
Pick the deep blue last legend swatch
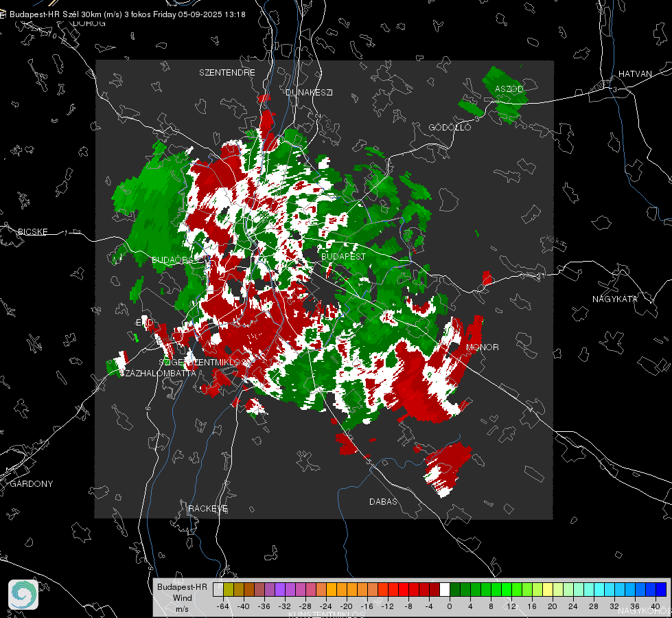coord(661,590)
